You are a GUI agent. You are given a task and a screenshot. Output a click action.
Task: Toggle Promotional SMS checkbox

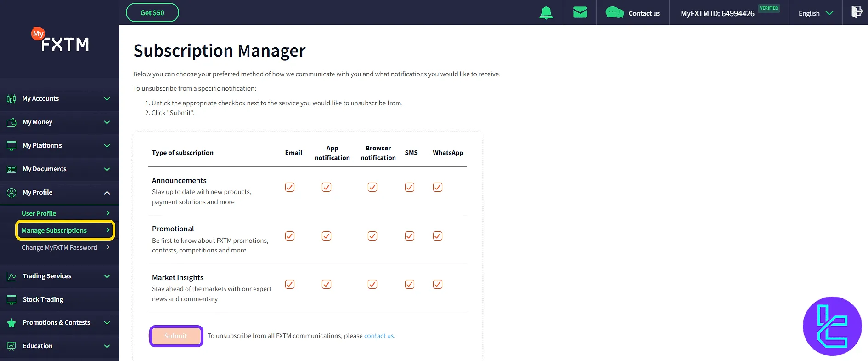[410, 236]
